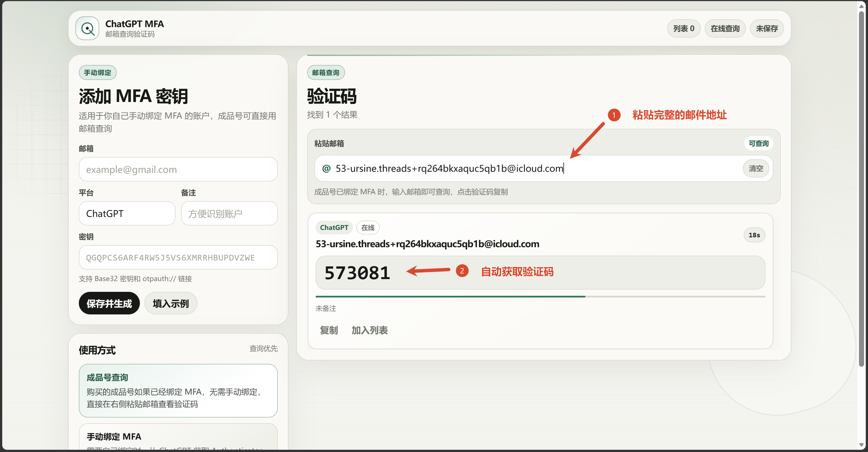Click the 使用方式 heading
Image resolution: width=868 pixels, height=452 pixels.
click(x=97, y=350)
